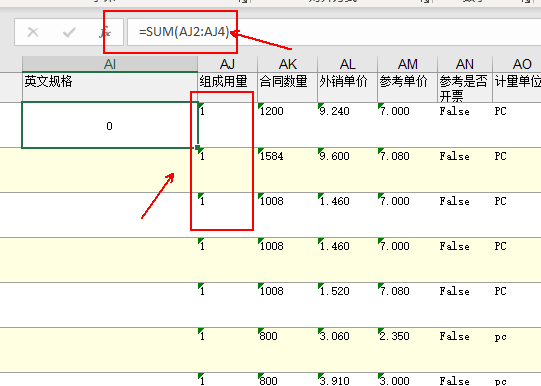The height and width of the screenshot is (386, 541).
Task: Click the 计量单位 header cell
Action: click(x=517, y=87)
